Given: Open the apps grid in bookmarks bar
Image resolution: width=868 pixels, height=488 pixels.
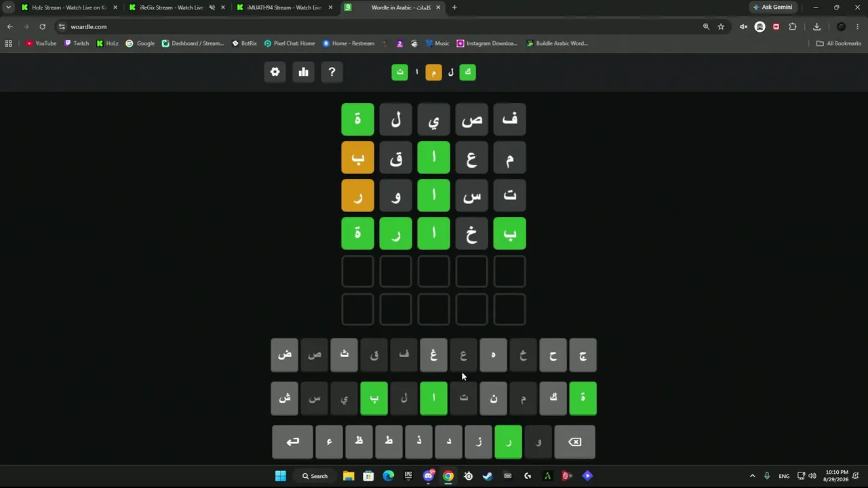Looking at the screenshot, I should coord(9,43).
